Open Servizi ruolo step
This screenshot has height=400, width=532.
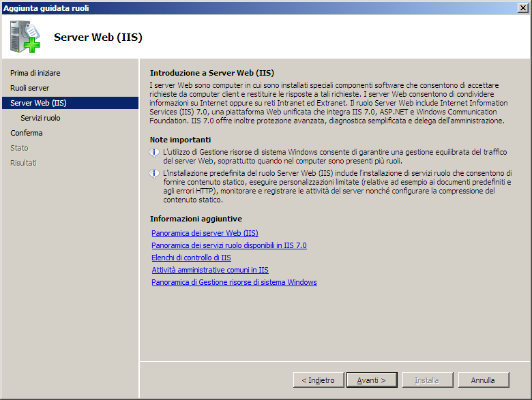pyautogui.click(x=40, y=118)
